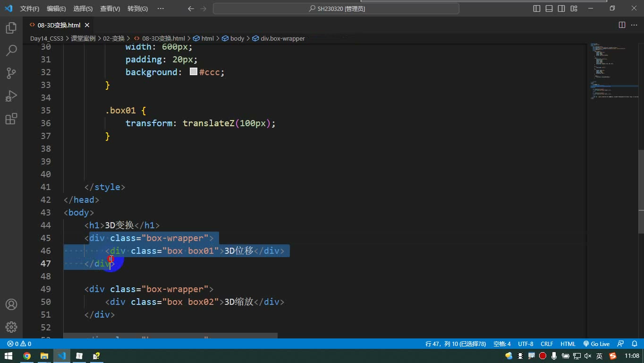Start Go Live server

click(x=596, y=344)
